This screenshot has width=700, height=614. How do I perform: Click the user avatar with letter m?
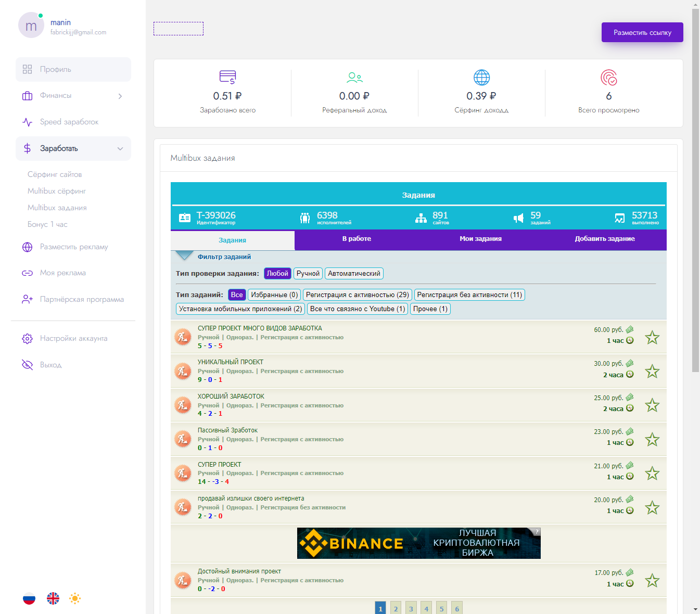pyautogui.click(x=31, y=25)
